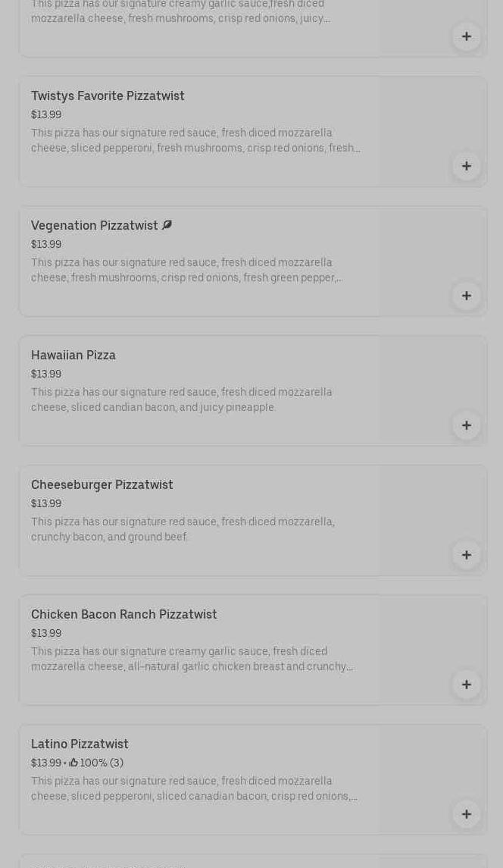Open Cheeseburger Pizzatwist item title

coord(102,485)
